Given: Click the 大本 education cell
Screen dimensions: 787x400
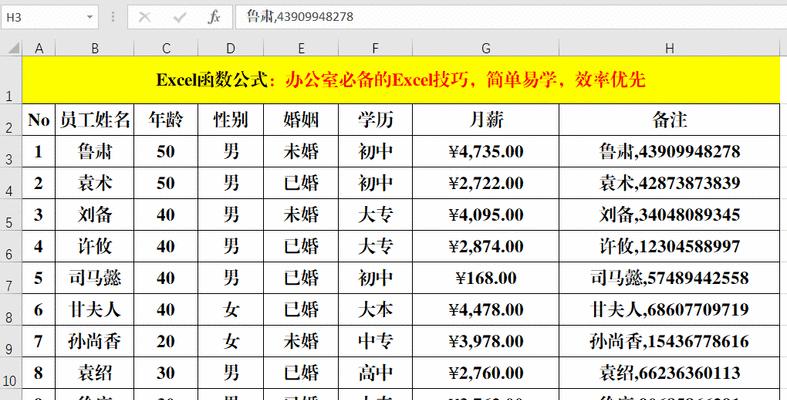Looking at the screenshot, I should 375,309.
